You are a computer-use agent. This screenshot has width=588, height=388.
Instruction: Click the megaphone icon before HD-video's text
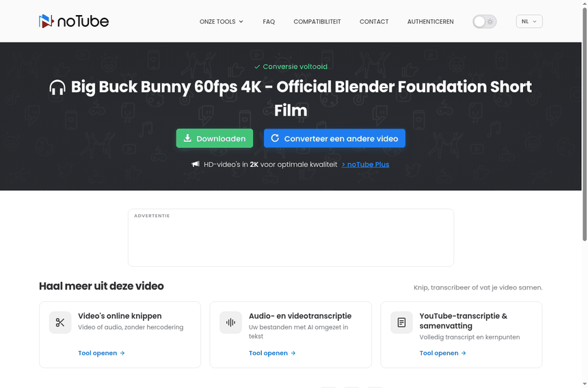(196, 164)
